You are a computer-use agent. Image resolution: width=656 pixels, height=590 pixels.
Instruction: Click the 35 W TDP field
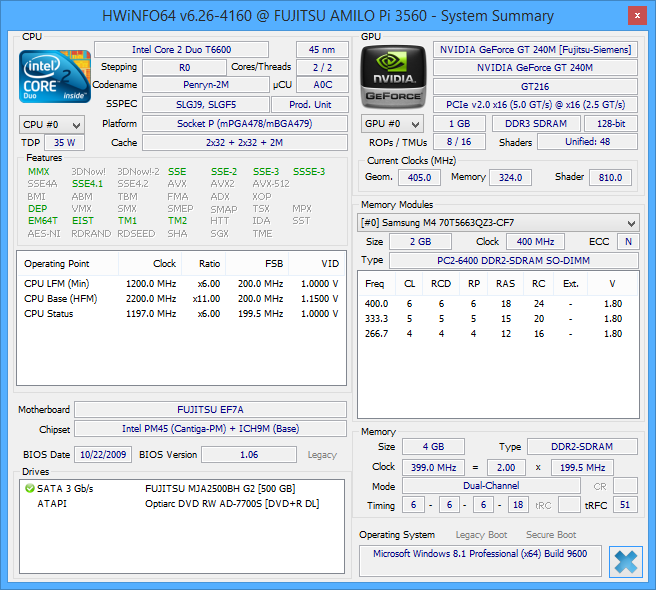click(x=64, y=142)
